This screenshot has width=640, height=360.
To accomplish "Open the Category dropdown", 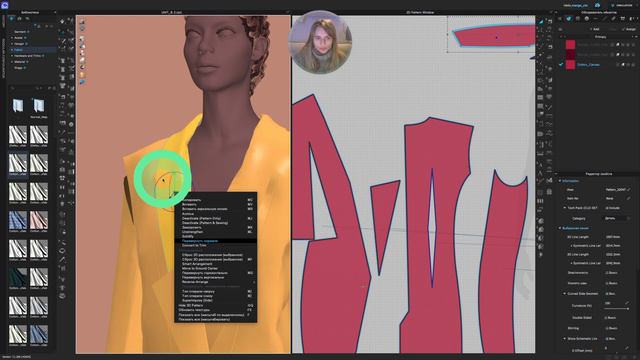I will (x=618, y=218).
